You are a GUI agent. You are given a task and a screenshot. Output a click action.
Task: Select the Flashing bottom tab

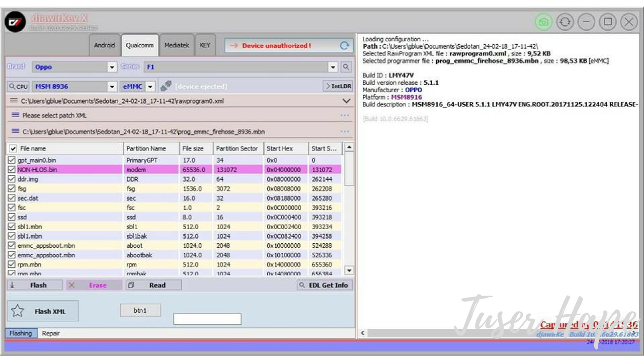(x=21, y=333)
